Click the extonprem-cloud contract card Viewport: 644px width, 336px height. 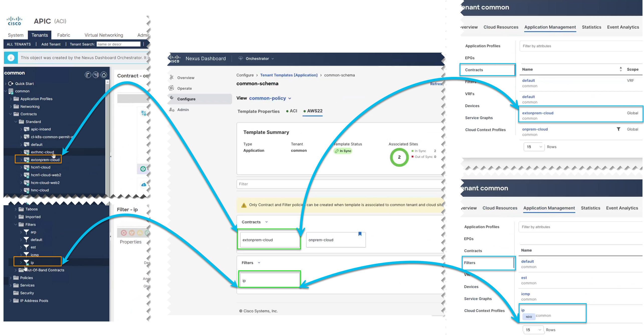[x=270, y=240]
